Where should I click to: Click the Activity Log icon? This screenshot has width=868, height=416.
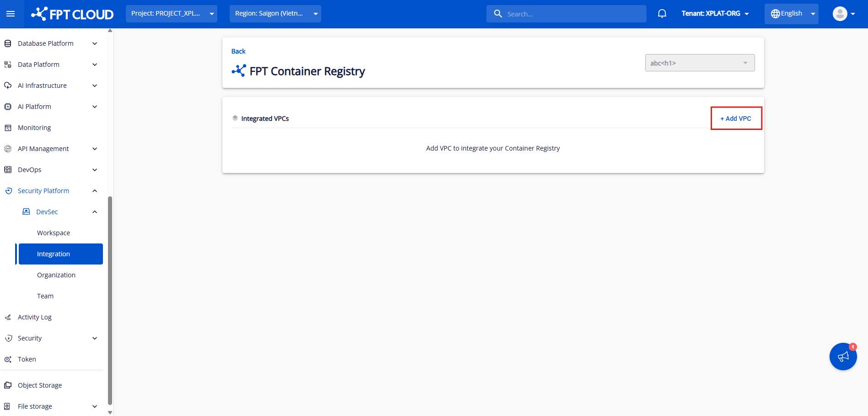8,317
